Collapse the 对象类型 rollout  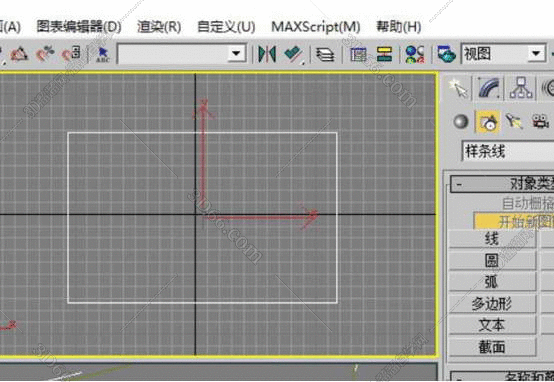click(502, 184)
